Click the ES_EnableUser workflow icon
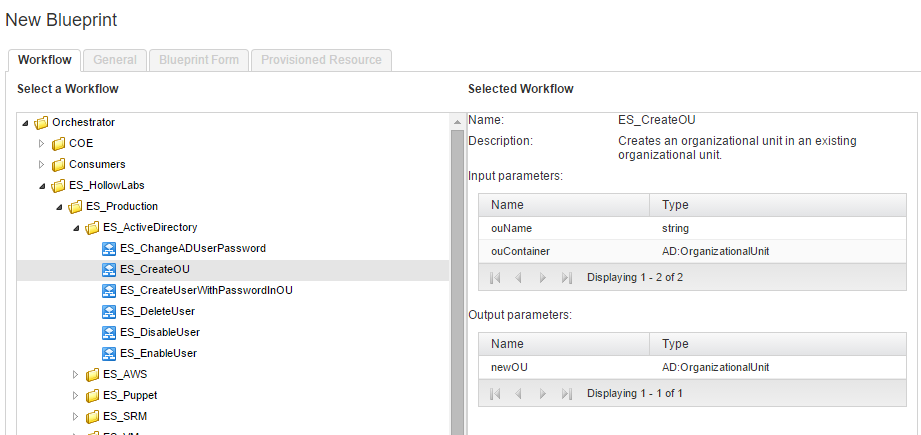Image resolution: width=921 pixels, height=435 pixels. [x=109, y=353]
